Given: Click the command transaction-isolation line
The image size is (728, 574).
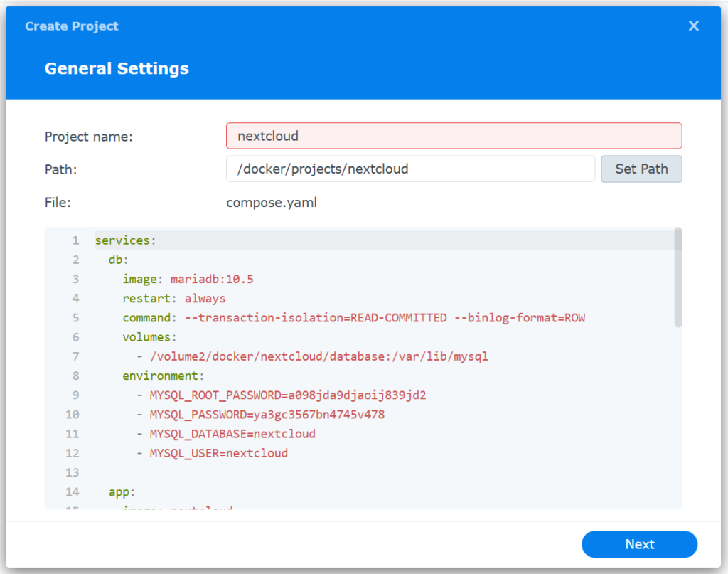Looking at the screenshot, I should (353, 318).
